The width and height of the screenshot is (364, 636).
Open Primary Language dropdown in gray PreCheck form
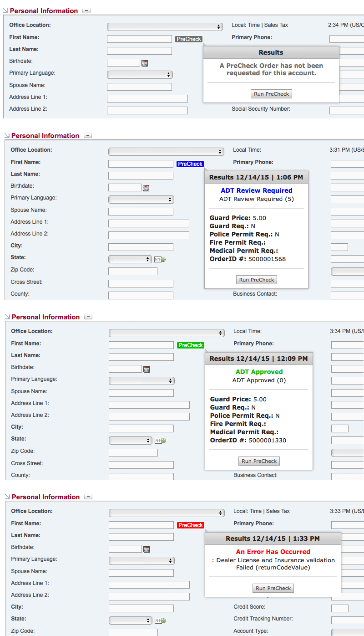140,75
